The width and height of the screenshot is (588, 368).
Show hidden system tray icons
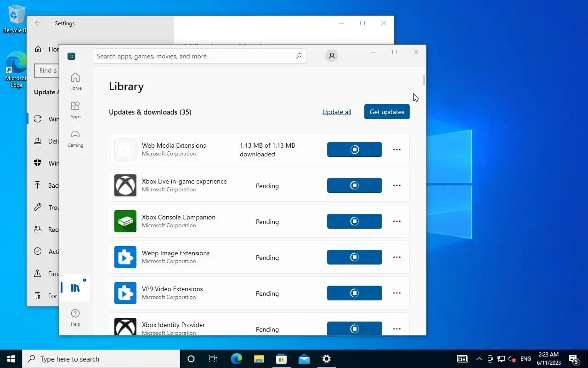coord(479,359)
